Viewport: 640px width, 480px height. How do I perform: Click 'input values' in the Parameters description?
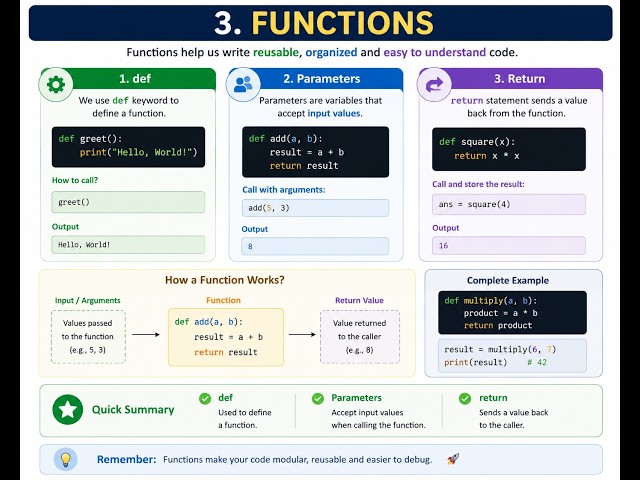point(333,113)
